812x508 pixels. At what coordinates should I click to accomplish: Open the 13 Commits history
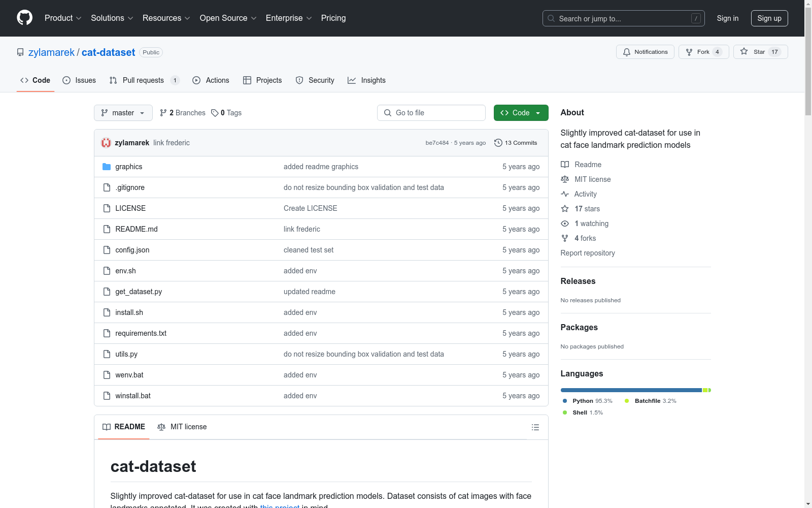pos(516,143)
